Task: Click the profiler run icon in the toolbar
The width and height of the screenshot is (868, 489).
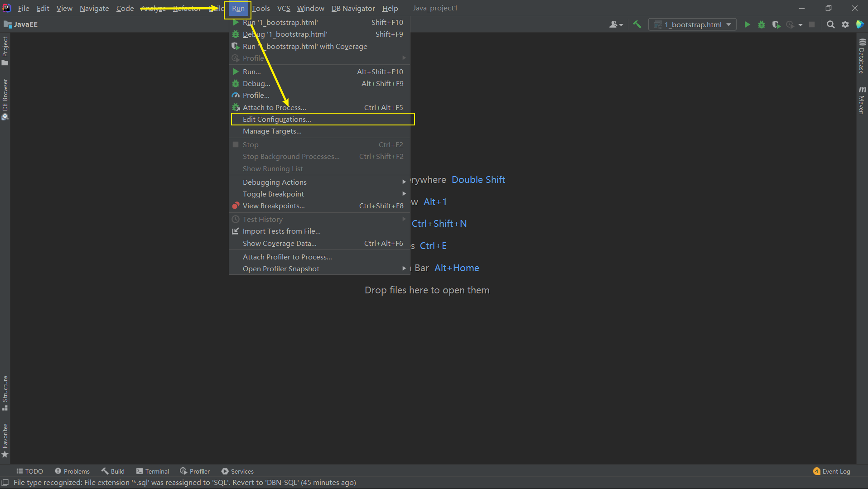Action: 790,24
